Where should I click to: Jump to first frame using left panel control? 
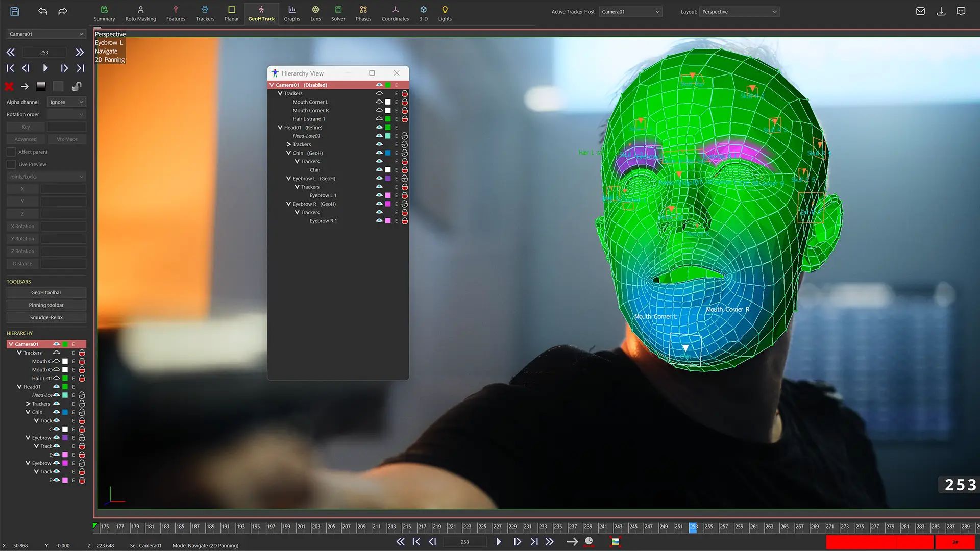(10, 68)
